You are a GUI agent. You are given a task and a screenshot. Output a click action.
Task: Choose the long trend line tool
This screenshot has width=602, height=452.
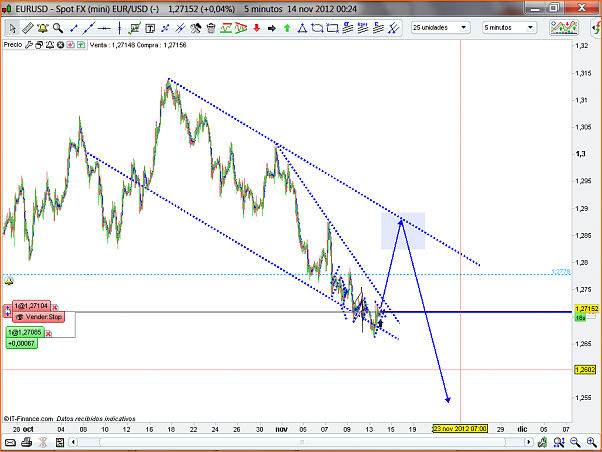(89, 28)
